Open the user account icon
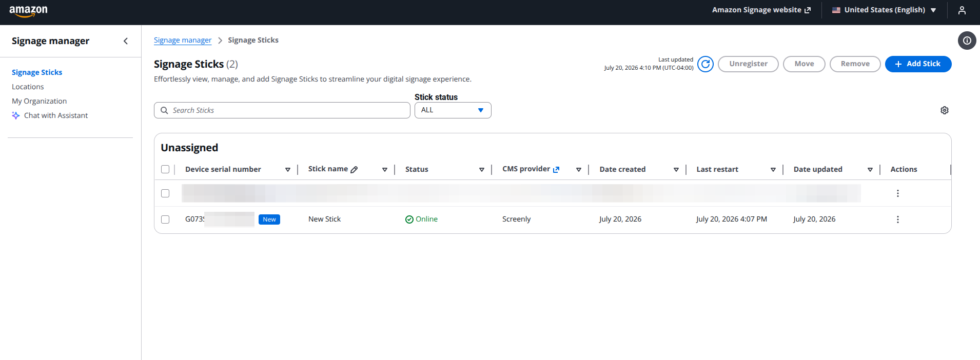The width and height of the screenshot is (980, 360). [x=962, y=10]
